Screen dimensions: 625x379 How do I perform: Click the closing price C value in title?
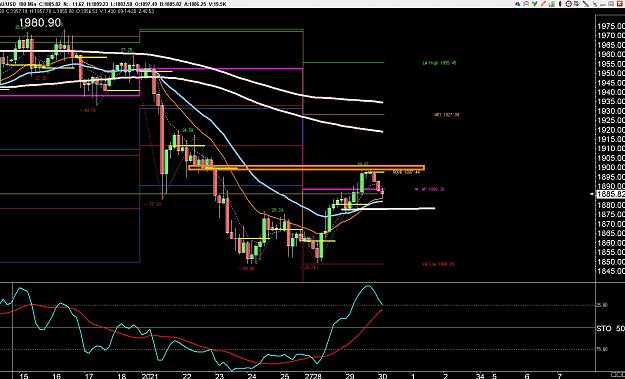pyautogui.click(x=49, y=4)
